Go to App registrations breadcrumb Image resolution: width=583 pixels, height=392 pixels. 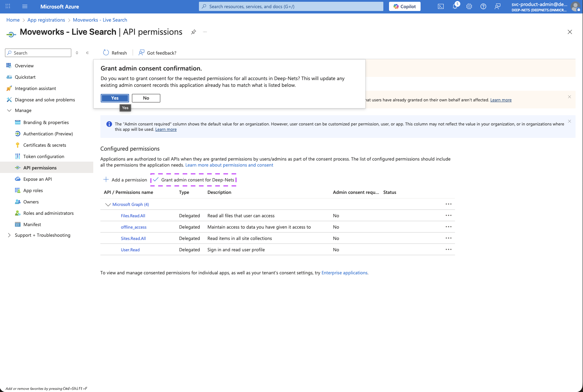[x=46, y=20]
